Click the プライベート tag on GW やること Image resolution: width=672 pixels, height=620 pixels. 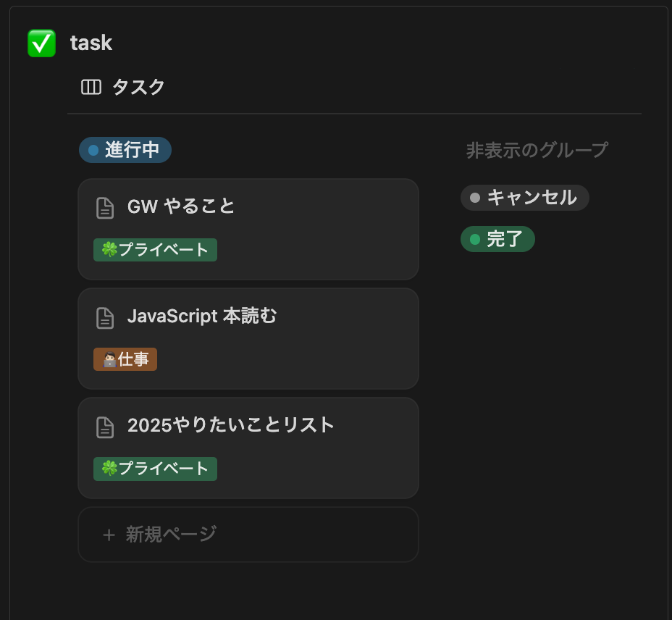point(155,250)
